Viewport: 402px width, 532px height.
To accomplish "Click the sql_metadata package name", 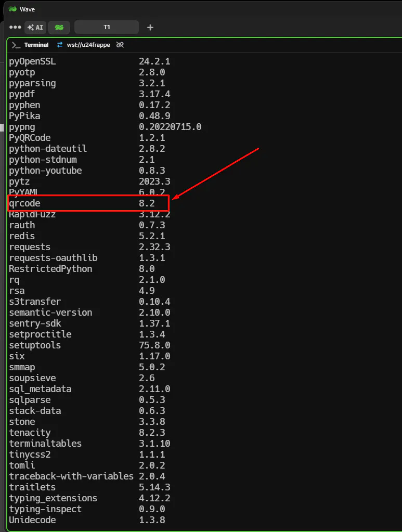I will tap(41, 389).
